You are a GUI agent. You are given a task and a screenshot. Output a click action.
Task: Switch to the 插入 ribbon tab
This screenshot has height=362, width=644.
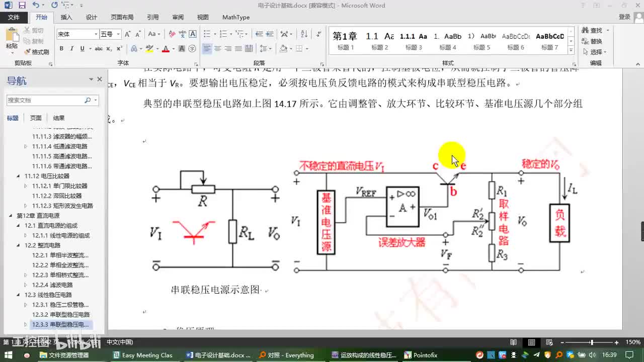[66, 17]
